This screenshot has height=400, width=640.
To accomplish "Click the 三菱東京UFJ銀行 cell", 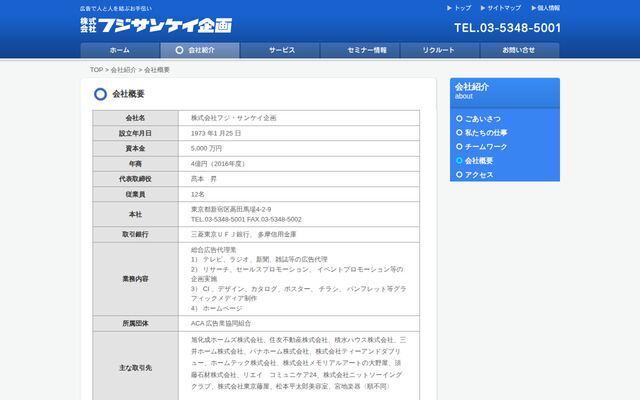I will (299, 234).
